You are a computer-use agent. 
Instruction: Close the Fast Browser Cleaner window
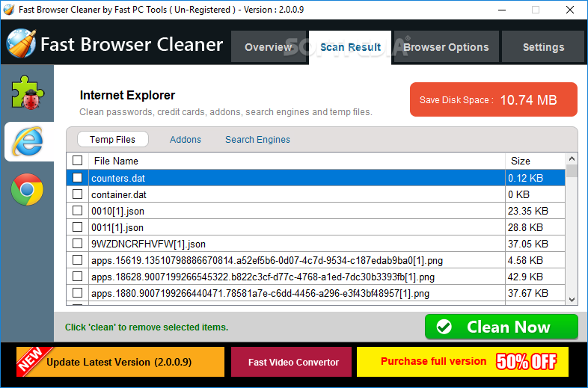569,10
